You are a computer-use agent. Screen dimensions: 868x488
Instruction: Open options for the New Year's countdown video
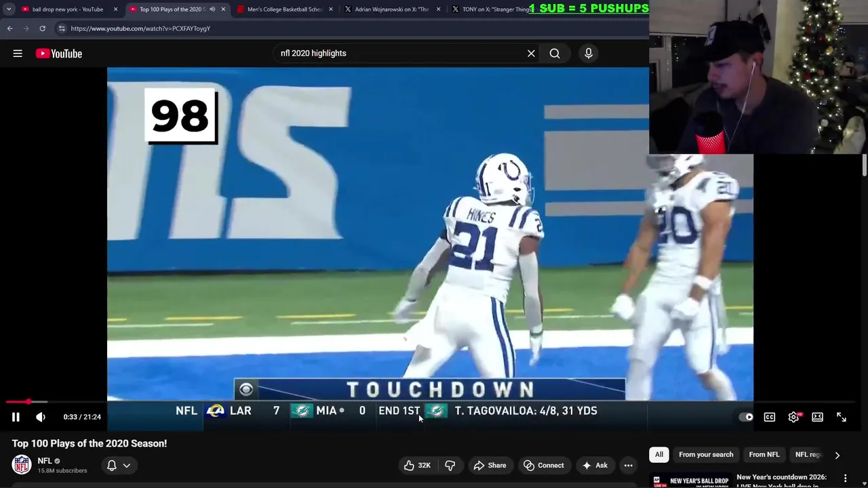(845, 479)
